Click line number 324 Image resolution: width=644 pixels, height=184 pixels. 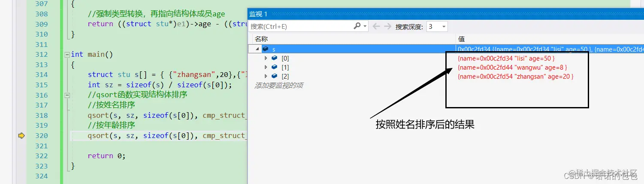point(41,176)
